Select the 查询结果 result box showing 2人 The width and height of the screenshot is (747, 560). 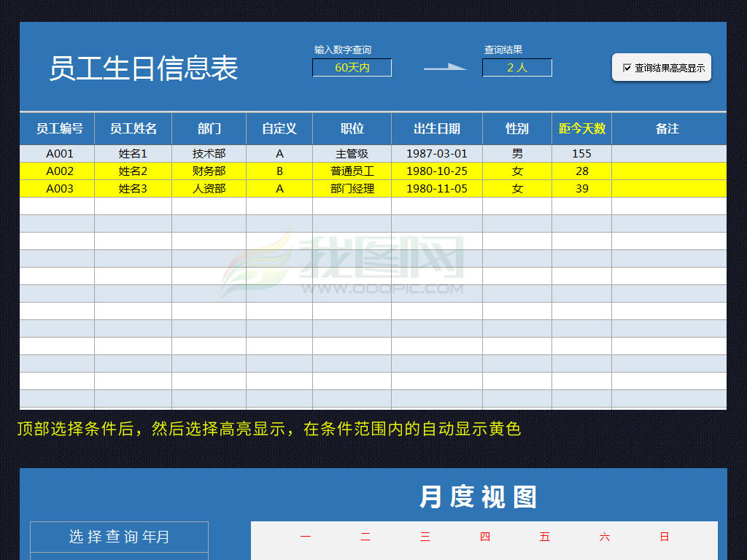point(517,67)
